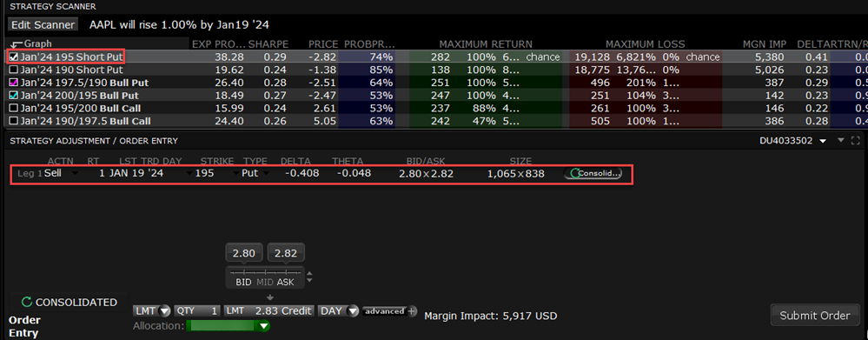This screenshot has width=868, height=340.
Task: Sort by the SHARPE column header
Action: (268, 44)
